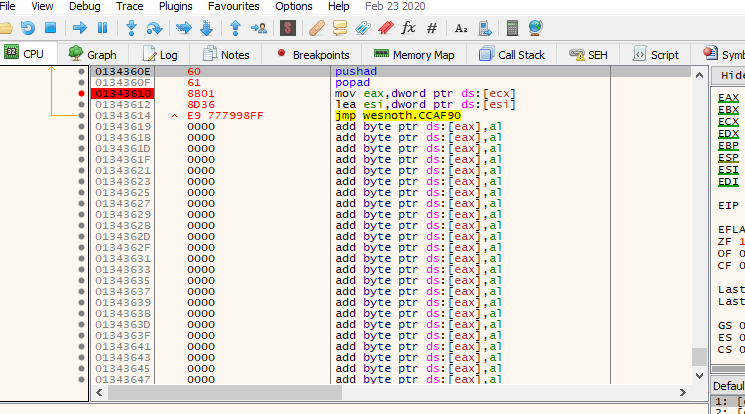745x414 pixels.
Task: Click horizontal scrollbar left arrow
Action: (x=99, y=393)
